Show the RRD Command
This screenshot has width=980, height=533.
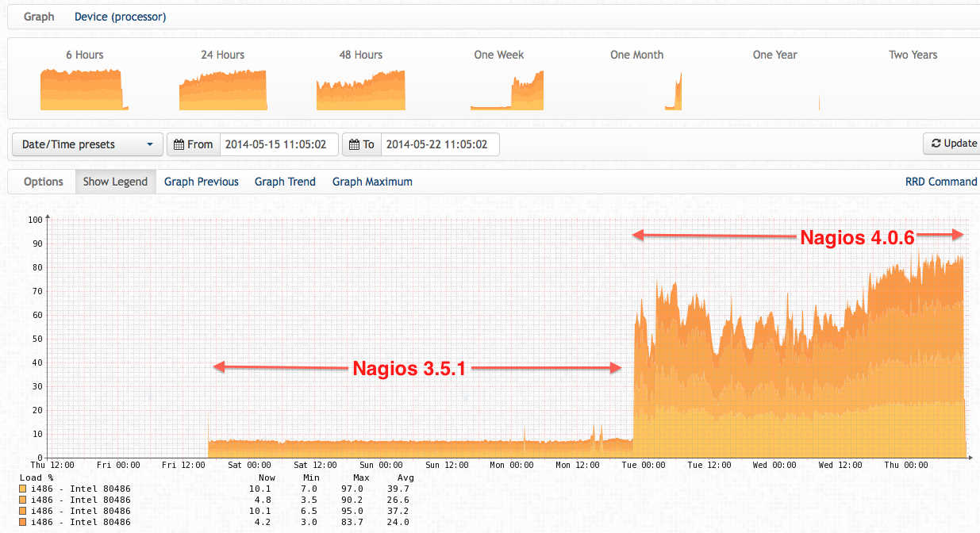coord(941,182)
